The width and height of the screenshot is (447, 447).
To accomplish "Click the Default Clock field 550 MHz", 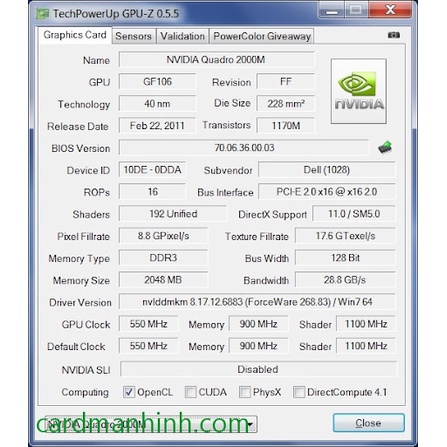I will (x=148, y=346).
